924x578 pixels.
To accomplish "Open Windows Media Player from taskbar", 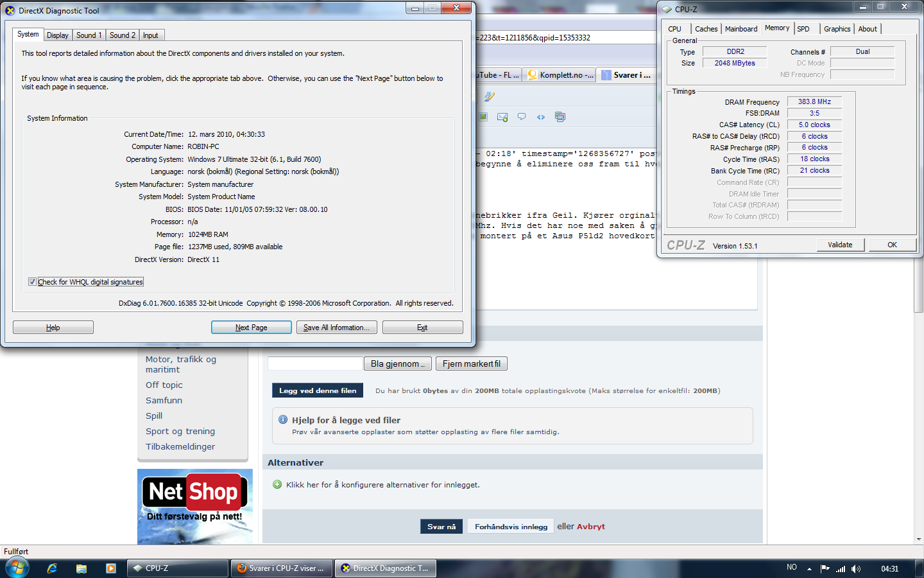I will click(x=111, y=568).
